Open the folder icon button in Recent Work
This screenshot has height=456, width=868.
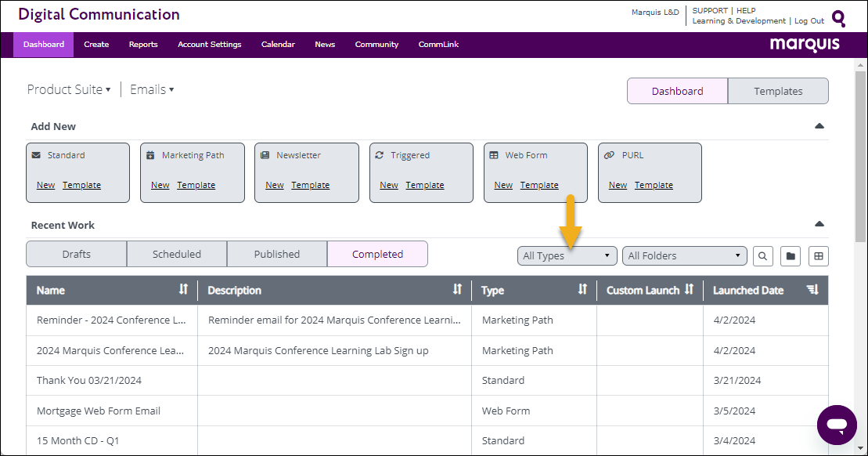791,256
